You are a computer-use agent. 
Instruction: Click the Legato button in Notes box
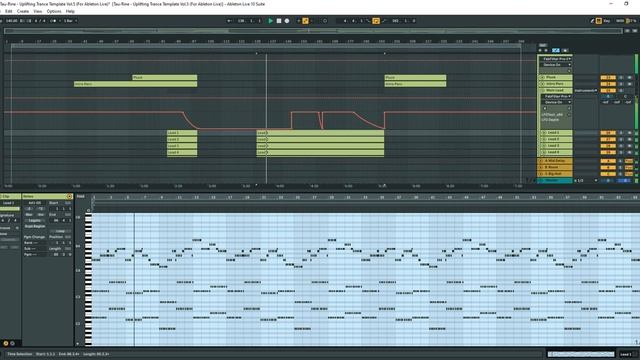click(x=35, y=220)
